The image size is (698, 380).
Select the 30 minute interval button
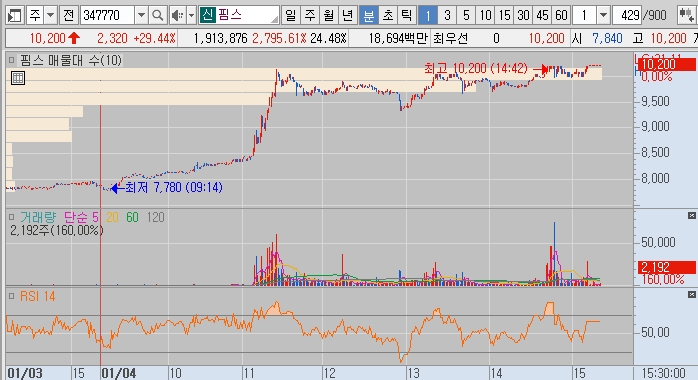524,16
